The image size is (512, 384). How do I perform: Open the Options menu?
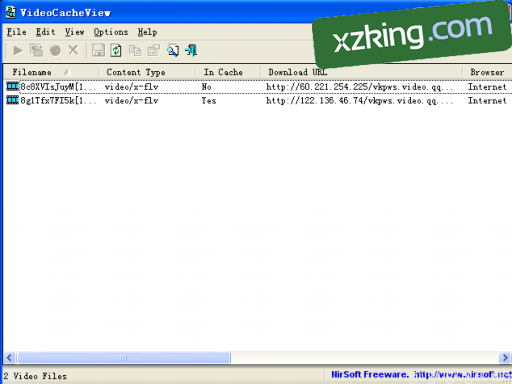click(111, 32)
